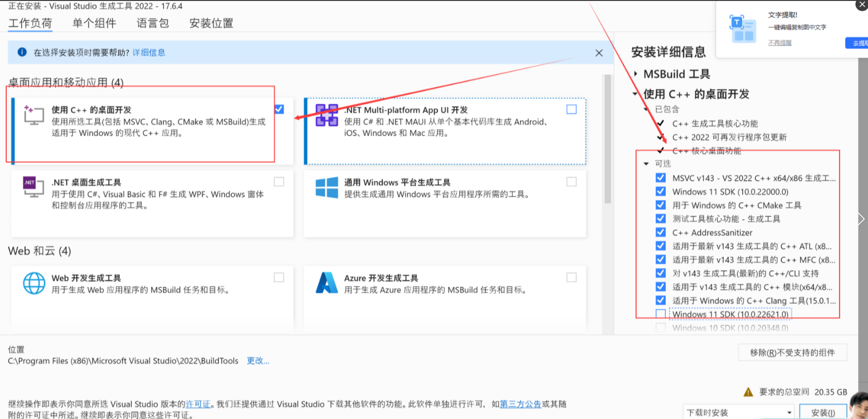Uncheck 使用 C++ 的桌面开发 workload

(x=279, y=109)
